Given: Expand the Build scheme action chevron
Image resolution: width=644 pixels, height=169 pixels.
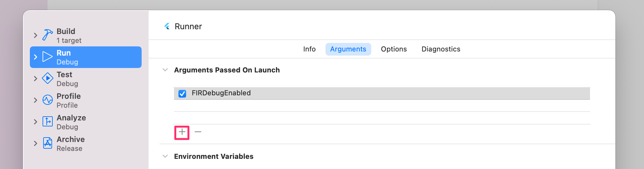Looking at the screenshot, I should tap(36, 35).
